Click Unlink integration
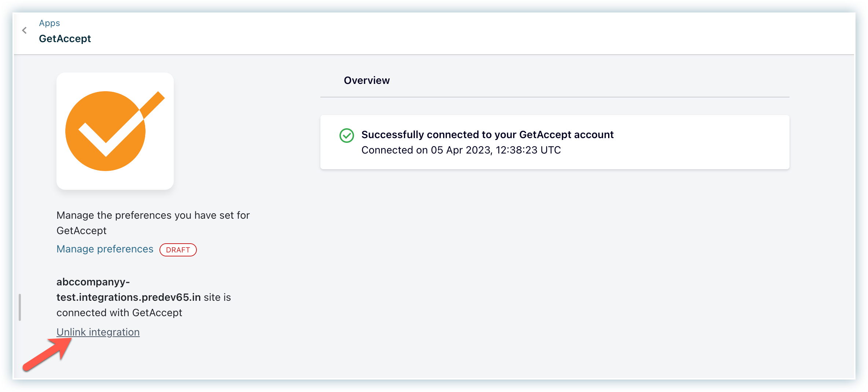 [x=98, y=332]
